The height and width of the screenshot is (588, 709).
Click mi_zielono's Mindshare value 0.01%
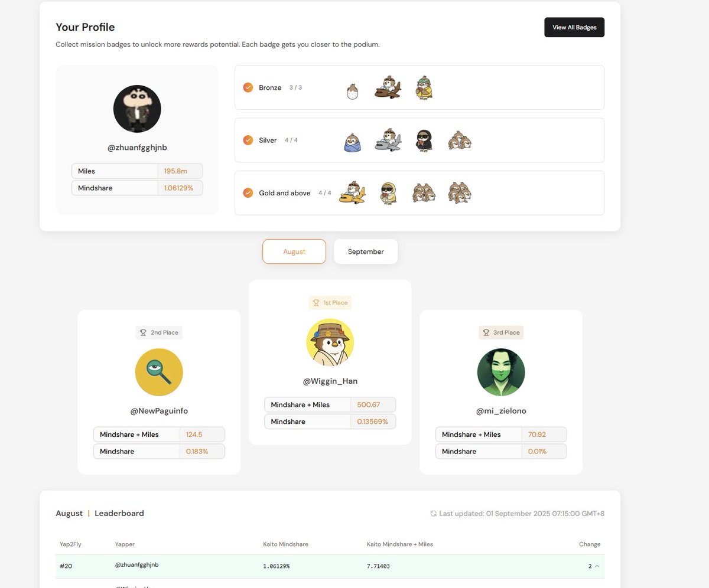point(537,452)
